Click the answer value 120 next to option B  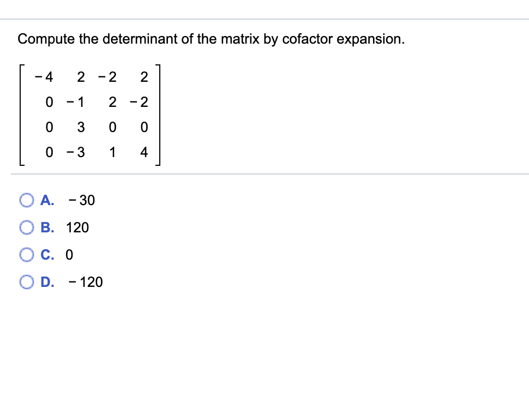pyautogui.click(x=77, y=228)
